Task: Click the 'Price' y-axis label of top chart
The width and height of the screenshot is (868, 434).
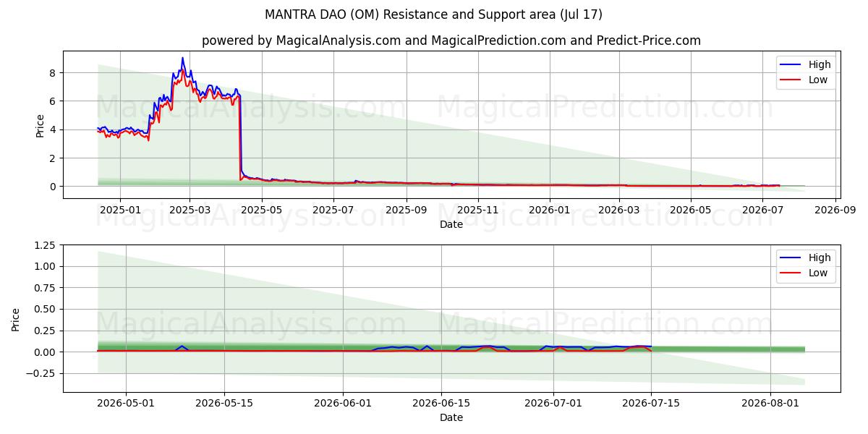Action: pos(40,125)
